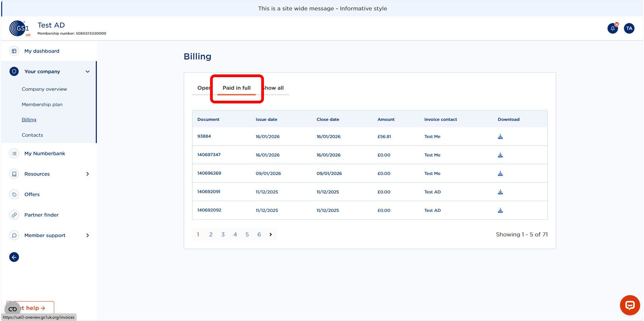Viewport: 644px width, 321px height.
Task: Expand the Resources menu
Action: [x=87, y=174]
